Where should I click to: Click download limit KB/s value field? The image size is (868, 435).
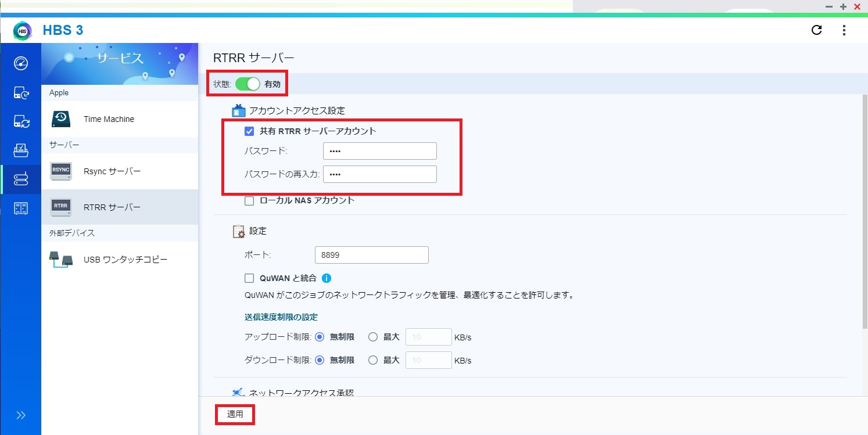429,360
